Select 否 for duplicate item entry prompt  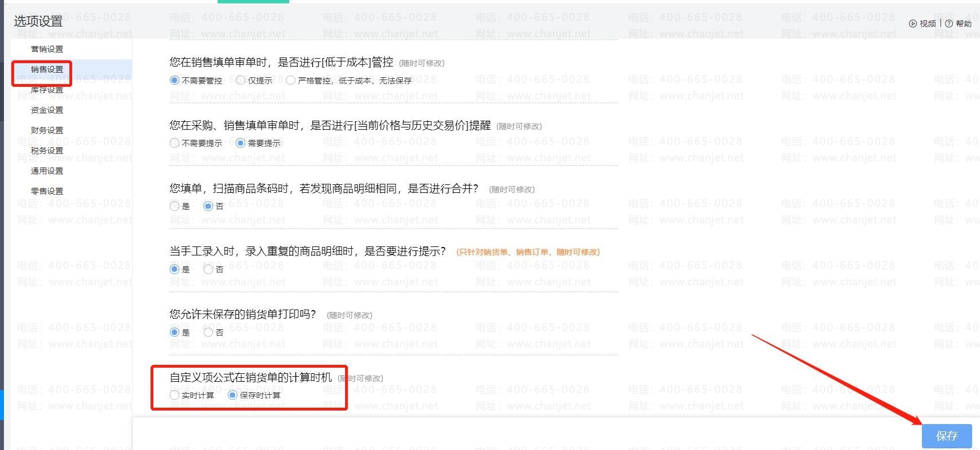tap(208, 270)
